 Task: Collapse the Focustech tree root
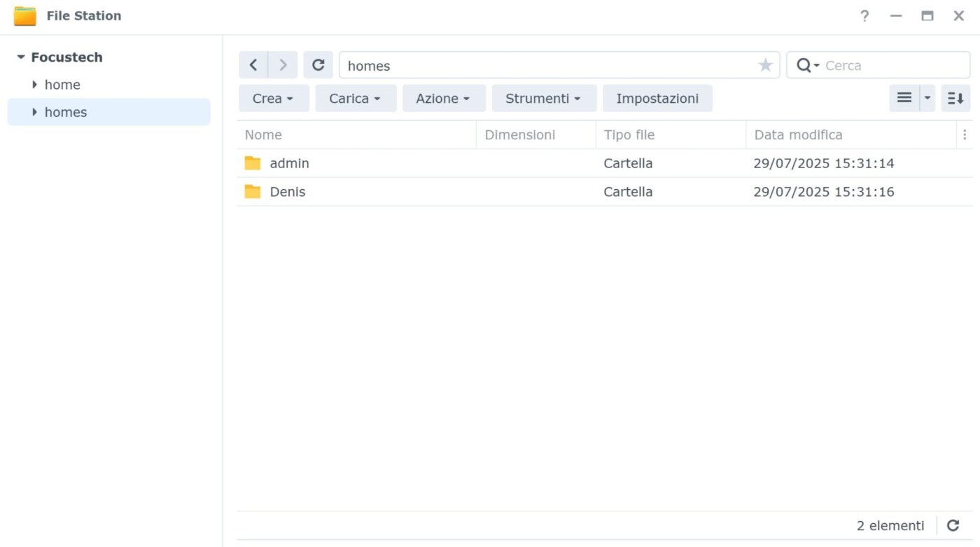point(21,57)
